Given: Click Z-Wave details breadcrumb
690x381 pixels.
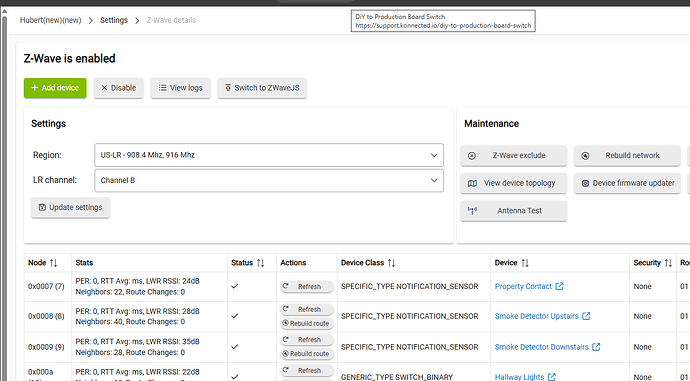Looking at the screenshot, I should [171, 20].
